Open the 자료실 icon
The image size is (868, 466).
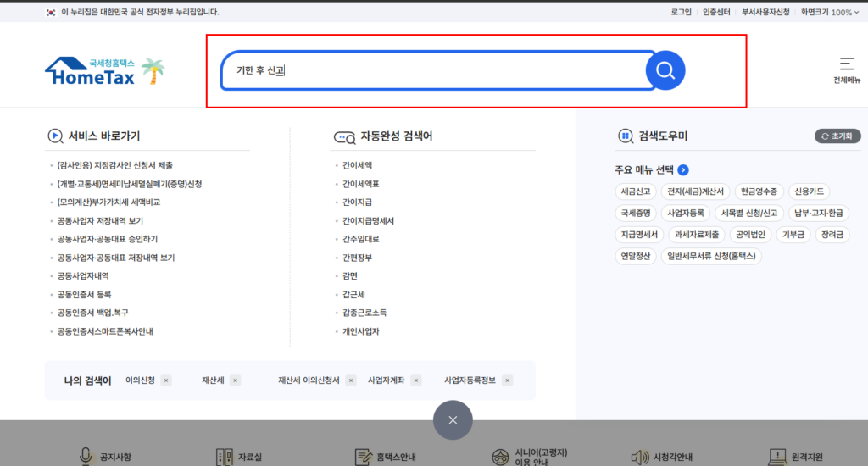(x=224, y=458)
